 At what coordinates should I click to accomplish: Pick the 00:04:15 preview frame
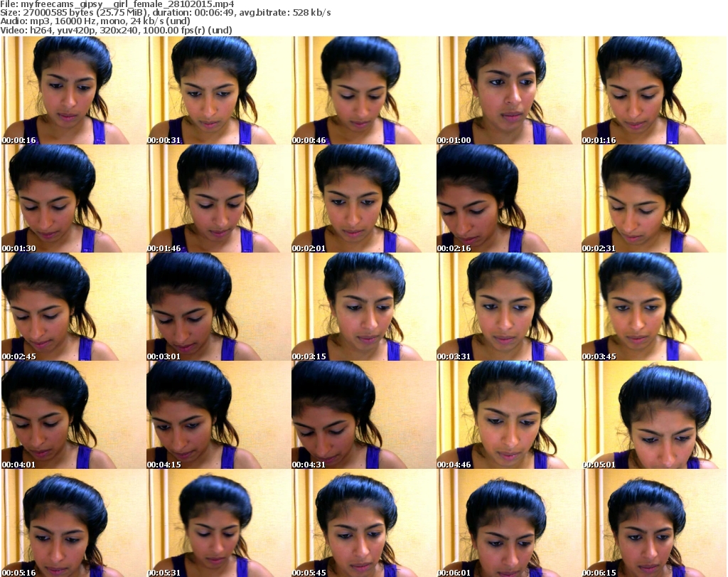pyautogui.click(x=219, y=415)
